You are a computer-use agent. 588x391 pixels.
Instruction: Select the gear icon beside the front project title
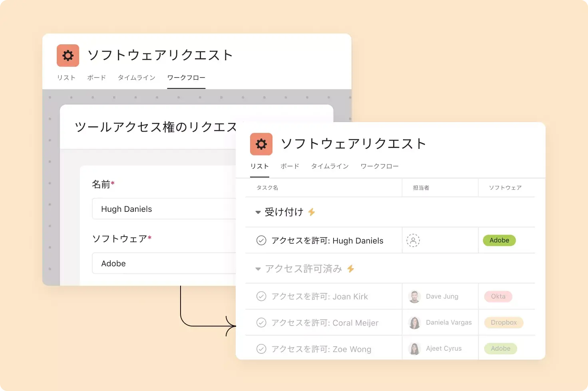pos(261,144)
